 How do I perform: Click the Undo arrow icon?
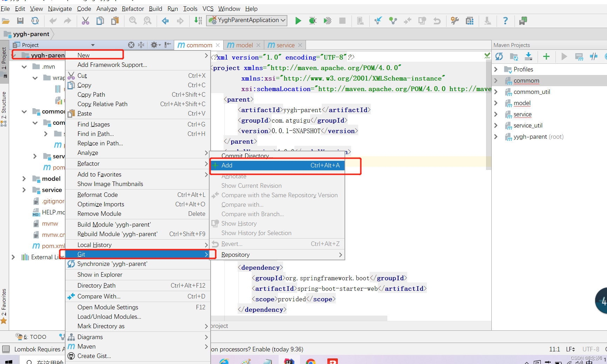tap(53, 21)
